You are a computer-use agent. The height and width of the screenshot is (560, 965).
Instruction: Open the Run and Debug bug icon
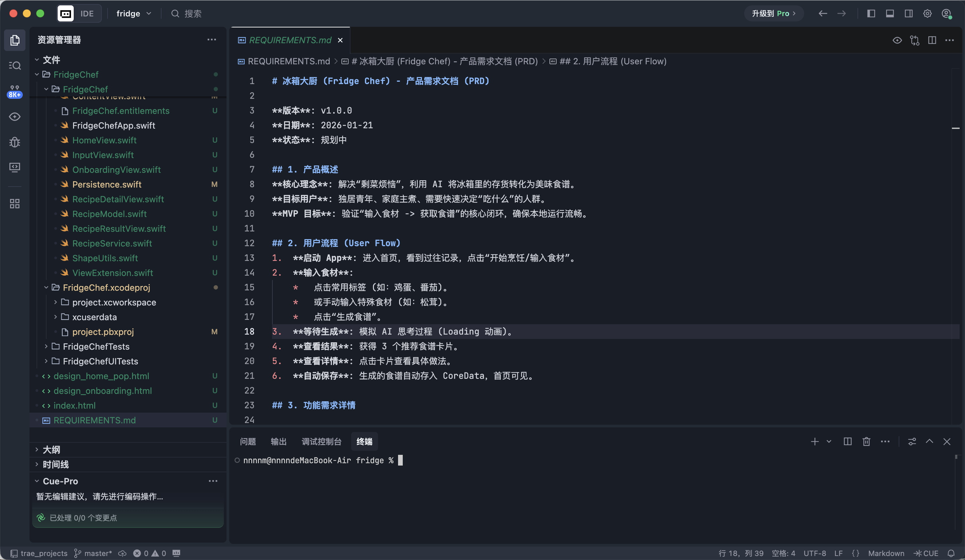click(x=14, y=142)
